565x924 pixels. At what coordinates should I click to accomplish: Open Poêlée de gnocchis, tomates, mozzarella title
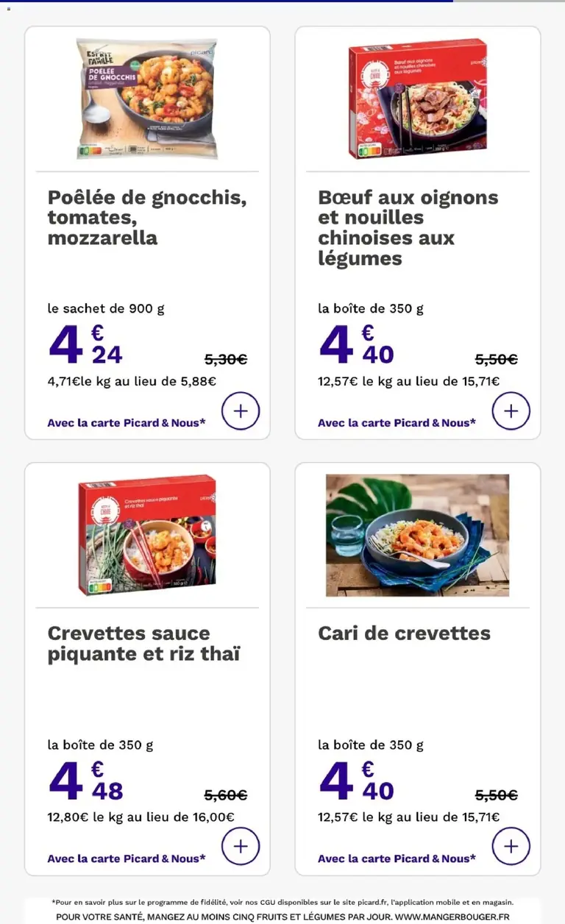147,218
